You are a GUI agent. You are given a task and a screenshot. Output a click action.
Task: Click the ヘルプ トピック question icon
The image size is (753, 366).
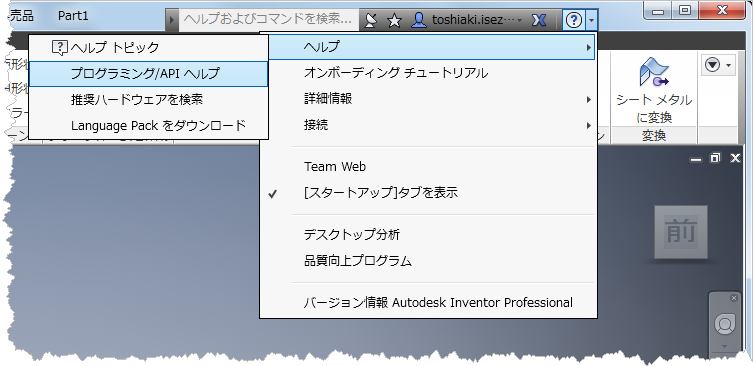60,48
